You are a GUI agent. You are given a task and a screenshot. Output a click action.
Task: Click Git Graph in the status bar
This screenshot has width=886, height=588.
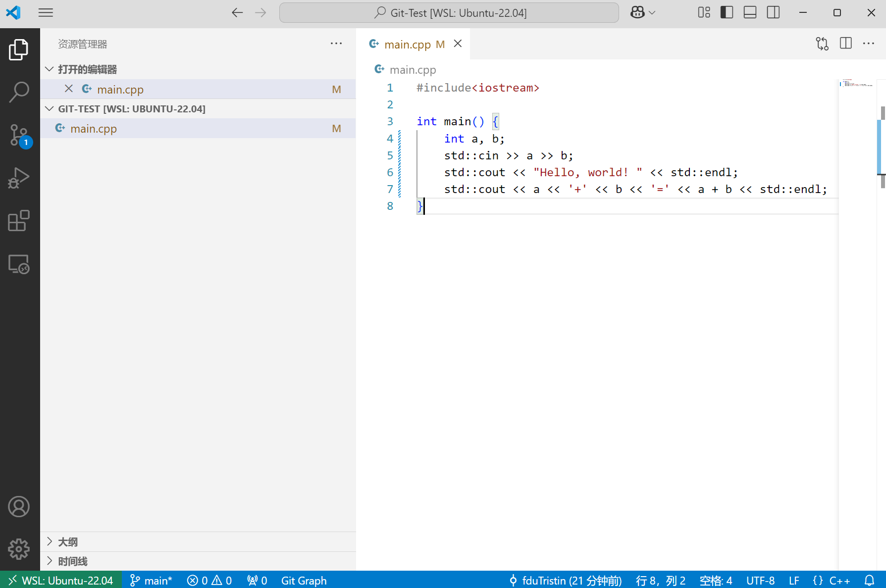[304, 581]
